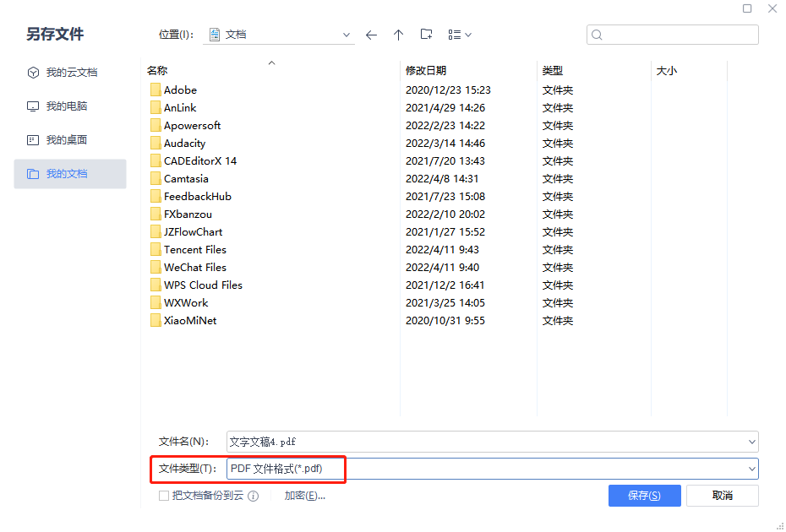Click the FXbanzou folder icon
Image resolution: width=786 pixels, height=532 pixels.
(x=156, y=214)
